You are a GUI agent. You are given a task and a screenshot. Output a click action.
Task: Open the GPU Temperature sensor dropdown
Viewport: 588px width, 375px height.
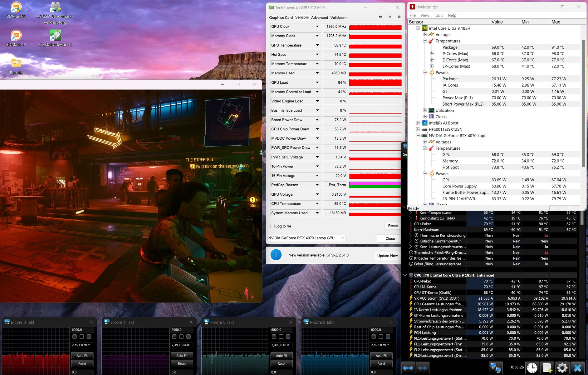[x=317, y=45]
